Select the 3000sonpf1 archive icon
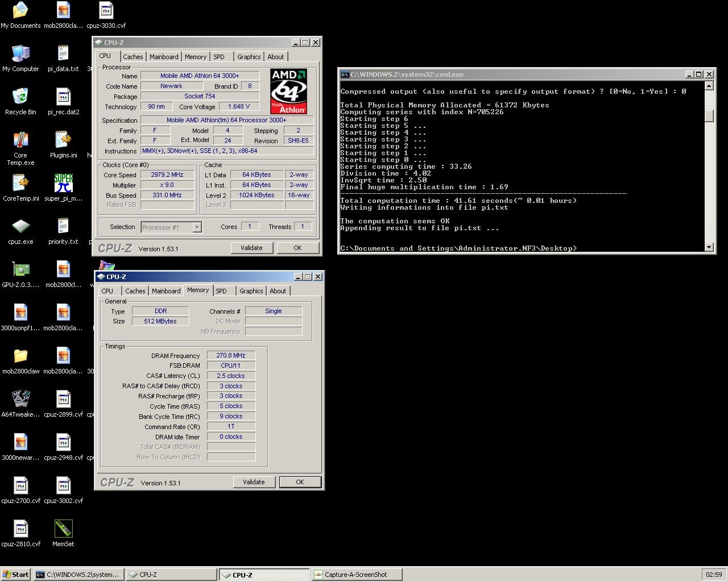The height and width of the screenshot is (582, 728). coord(20,317)
